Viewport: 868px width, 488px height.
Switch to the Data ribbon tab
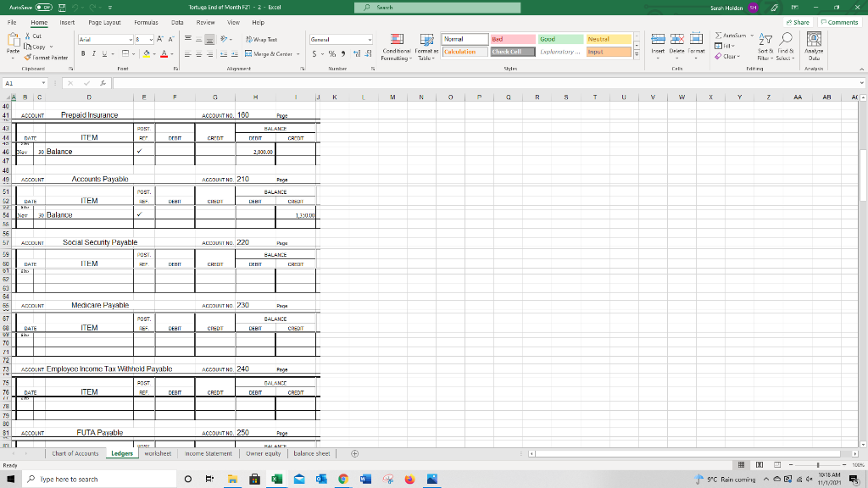point(177,23)
